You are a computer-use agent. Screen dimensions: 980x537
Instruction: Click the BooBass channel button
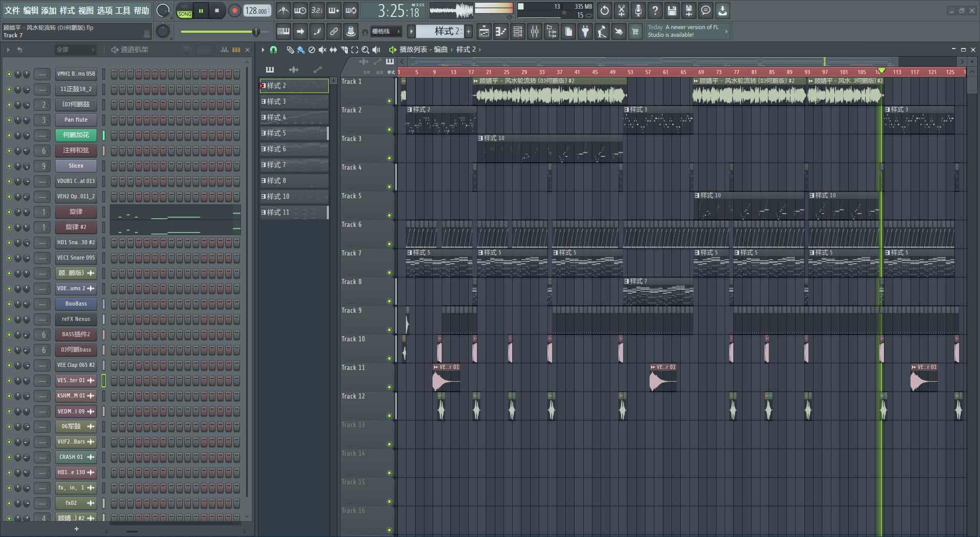tap(76, 304)
